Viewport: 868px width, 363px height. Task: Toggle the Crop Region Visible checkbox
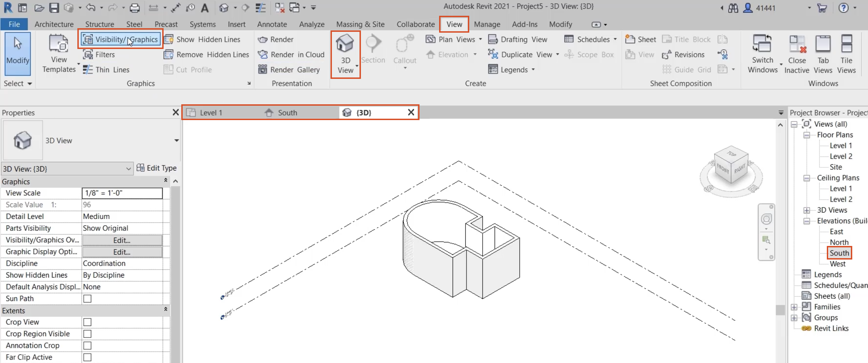[x=87, y=333]
